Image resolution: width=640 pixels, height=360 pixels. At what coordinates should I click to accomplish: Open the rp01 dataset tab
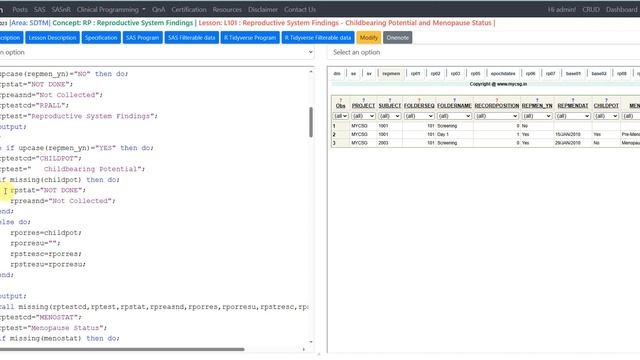click(416, 73)
